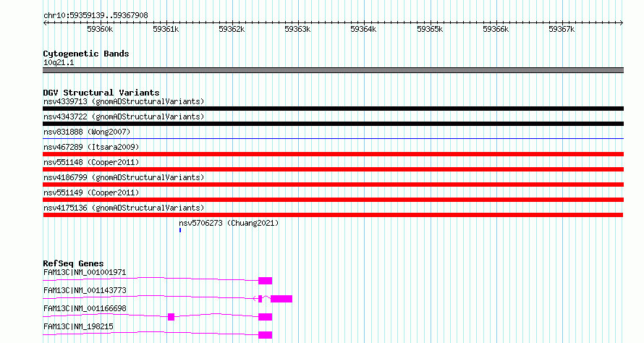
Task: Select the thin blue line for nsv831888
Action: pyautogui.click(x=333, y=139)
